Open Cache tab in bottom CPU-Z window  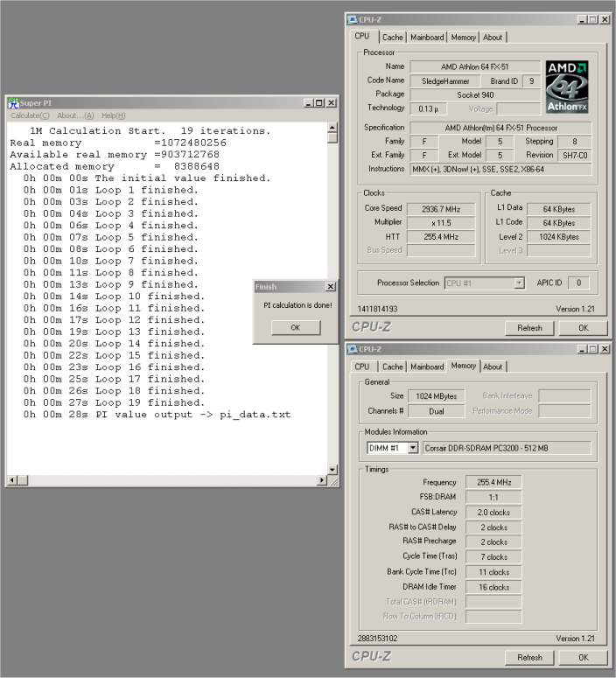pyautogui.click(x=392, y=367)
